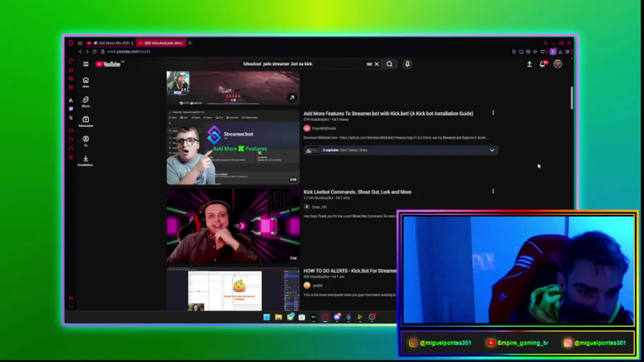
Task: Open 'Add More Features To Streamer.bot' video title
Action: click(388, 113)
